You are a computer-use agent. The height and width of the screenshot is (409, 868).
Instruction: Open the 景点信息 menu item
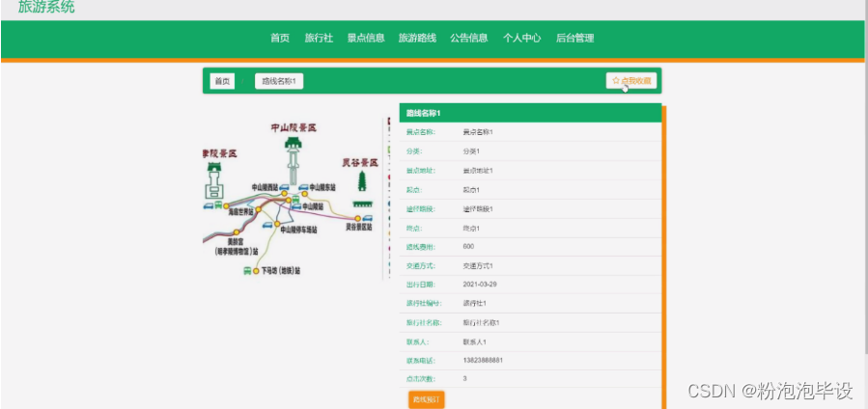366,39
